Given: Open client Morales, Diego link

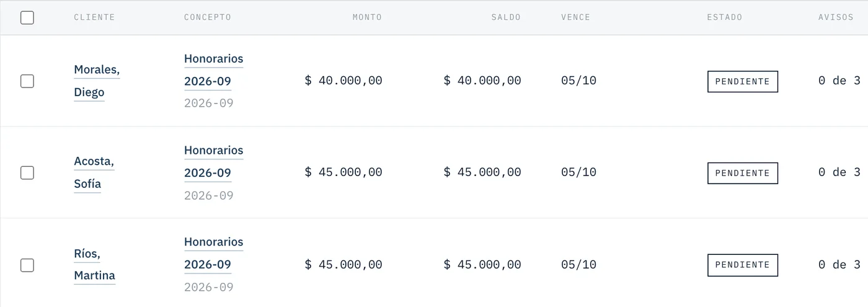Looking at the screenshot, I should (97, 81).
